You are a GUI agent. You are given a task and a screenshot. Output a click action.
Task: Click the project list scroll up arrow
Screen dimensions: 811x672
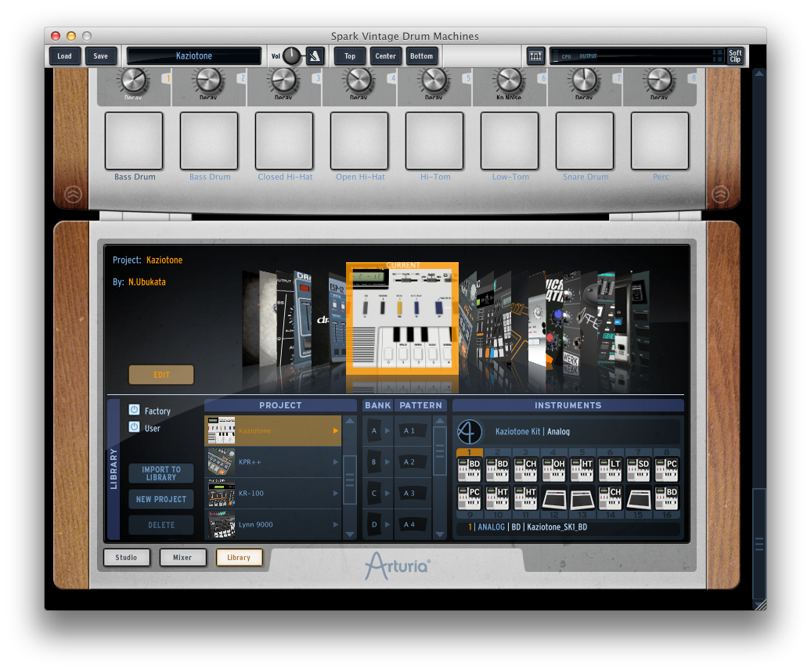click(350, 422)
